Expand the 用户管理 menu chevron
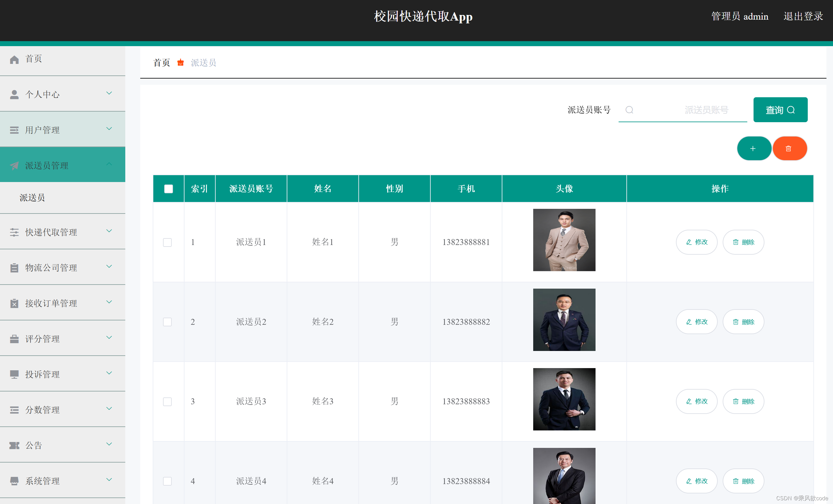 pyautogui.click(x=109, y=129)
